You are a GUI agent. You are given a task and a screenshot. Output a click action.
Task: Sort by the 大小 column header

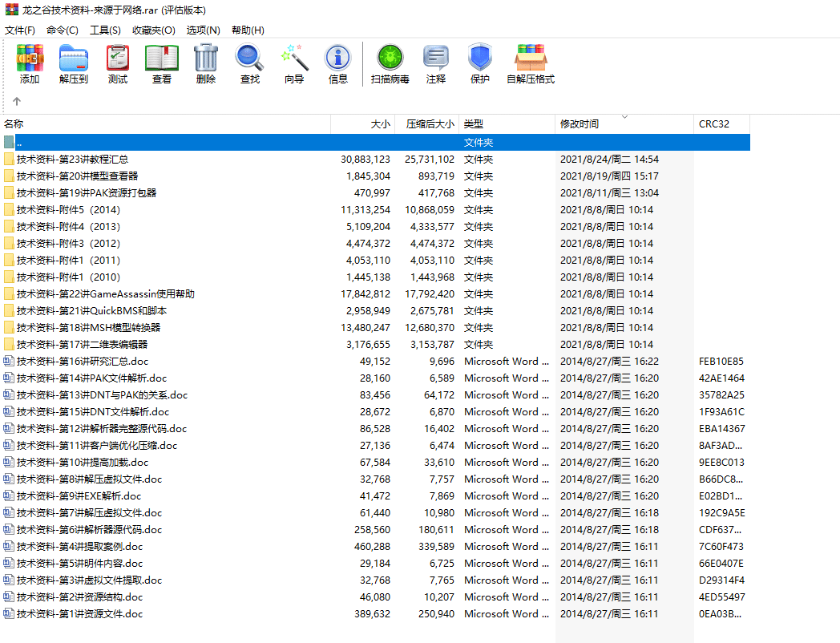362,123
